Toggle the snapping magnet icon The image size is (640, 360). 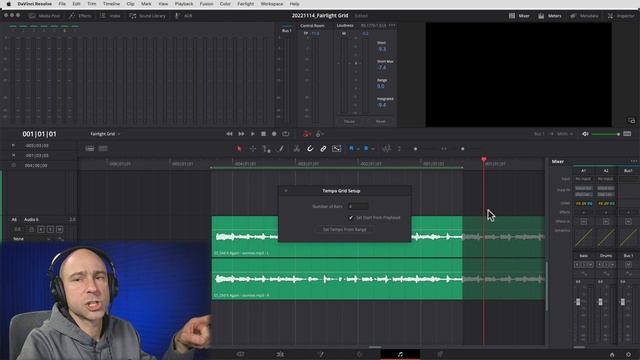point(310,149)
